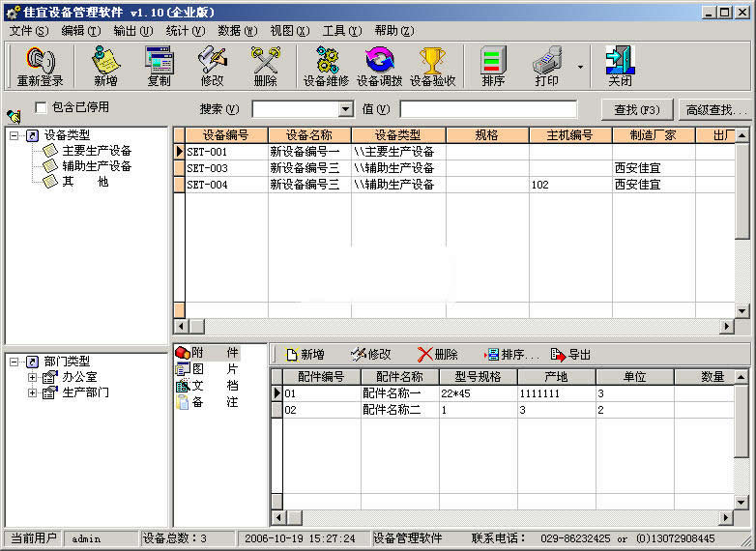This screenshot has height=551, width=756.
Task: Click the 配件名称一 cell
Action: pyautogui.click(x=399, y=393)
